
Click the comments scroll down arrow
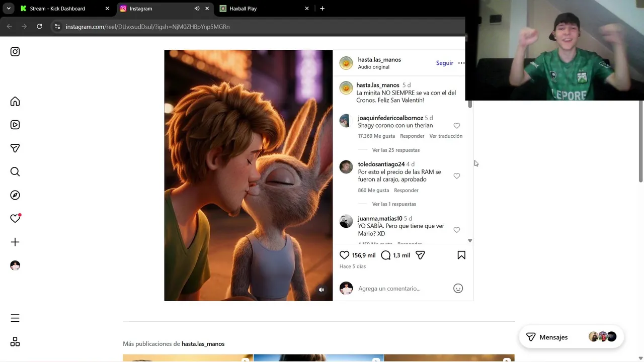click(x=470, y=241)
